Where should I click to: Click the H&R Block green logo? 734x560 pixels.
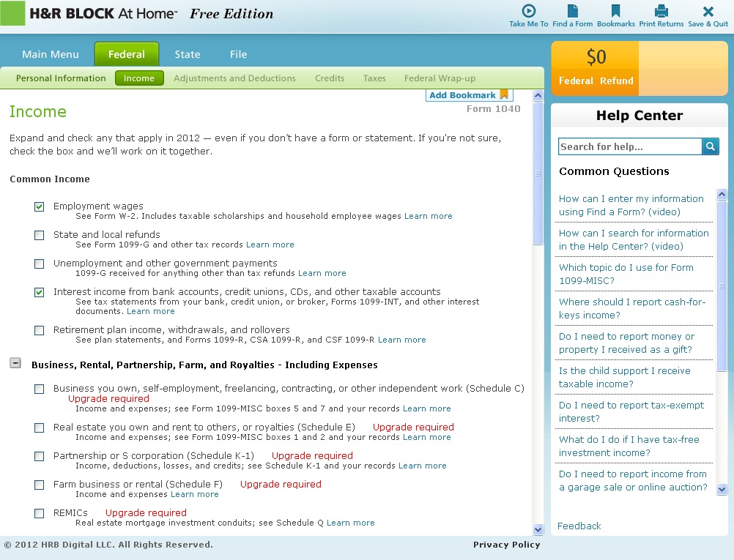[x=12, y=12]
